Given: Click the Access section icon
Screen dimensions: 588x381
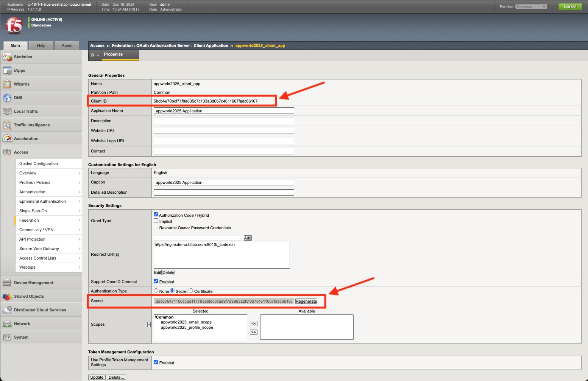Looking at the screenshot, I should point(7,152).
